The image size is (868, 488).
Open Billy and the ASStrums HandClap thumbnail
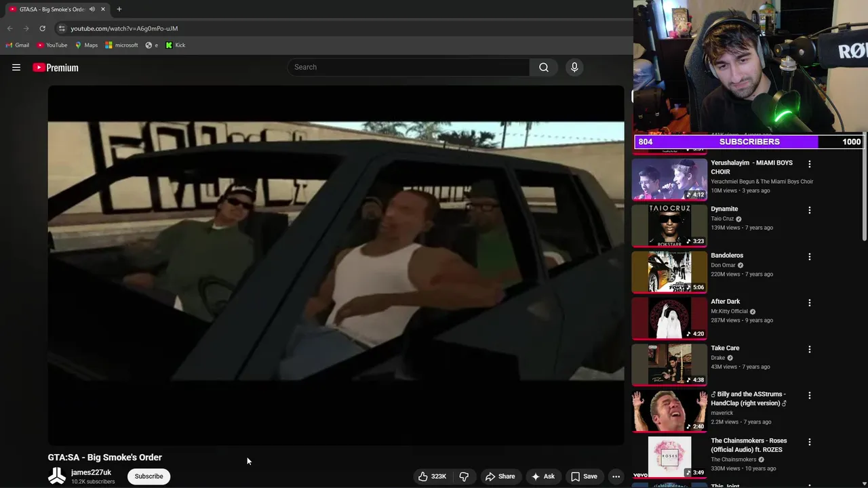coord(669,411)
